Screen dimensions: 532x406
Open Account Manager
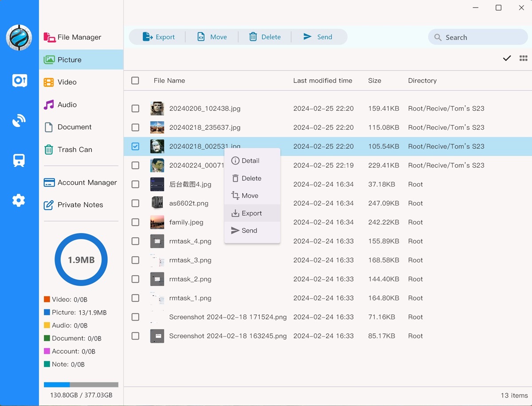pos(81,183)
